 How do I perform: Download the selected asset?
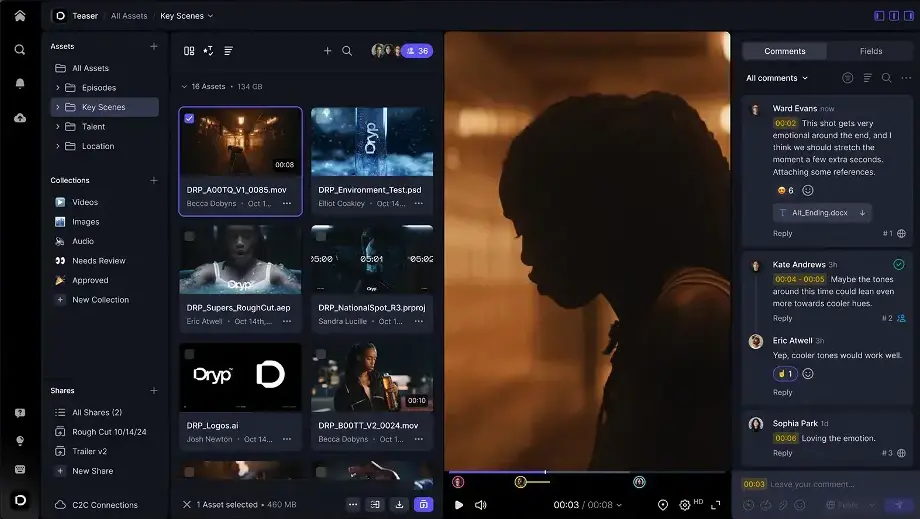pyautogui.click(x=400, y=504)
